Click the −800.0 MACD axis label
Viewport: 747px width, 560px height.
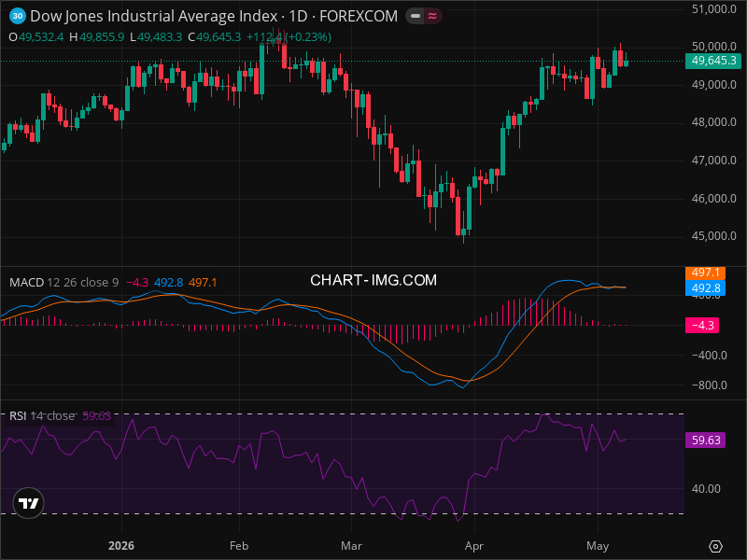[710, 385]
